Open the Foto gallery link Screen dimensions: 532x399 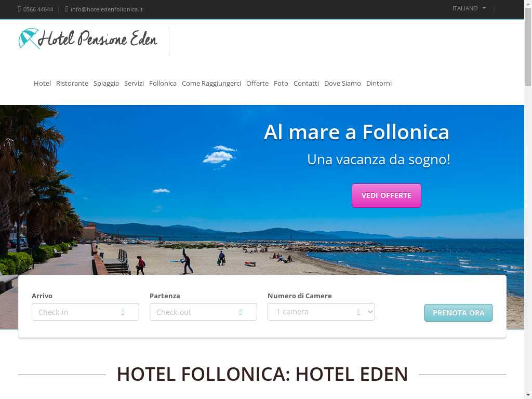(x=281, y=84)
